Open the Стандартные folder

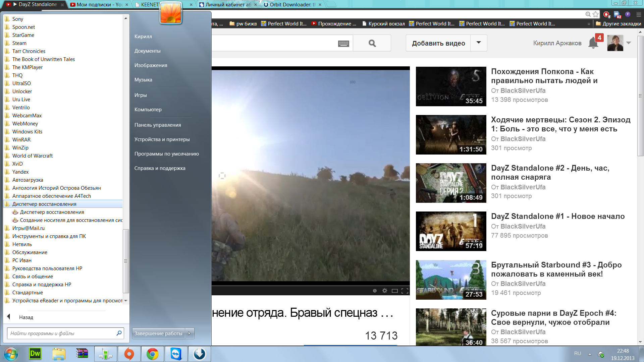[x=28, y=292]
